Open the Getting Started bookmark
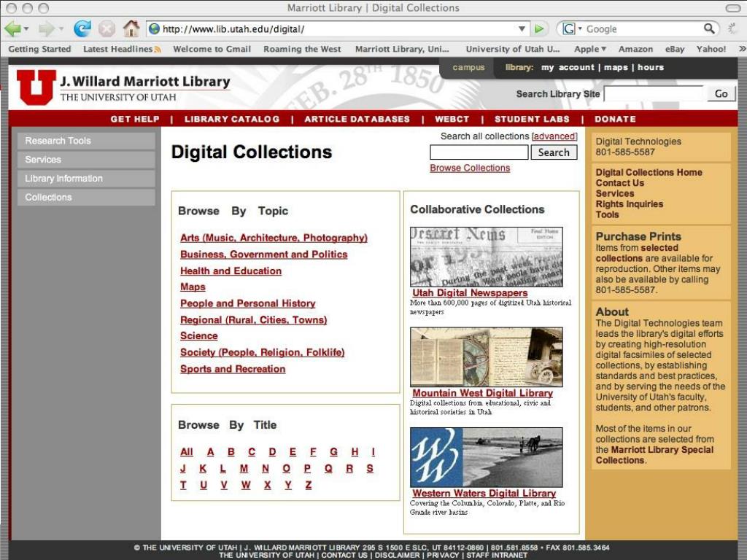Image resolution: width=747 pixels, height=560 pixels. (39, 49)
